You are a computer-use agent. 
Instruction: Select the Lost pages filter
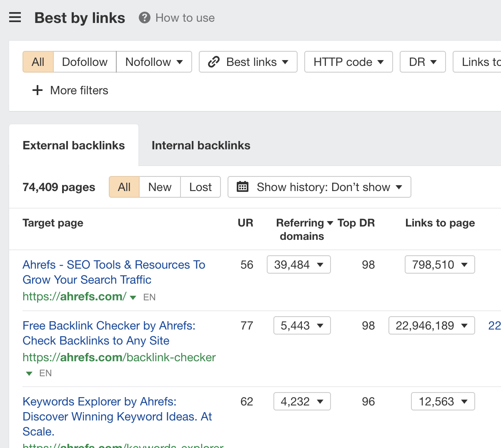click(200, 187)
